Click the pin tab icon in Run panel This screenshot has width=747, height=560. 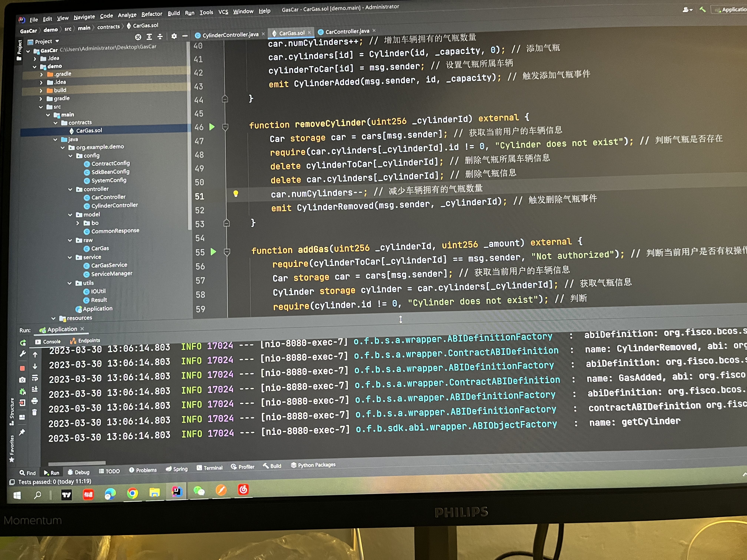pos(22,432)
